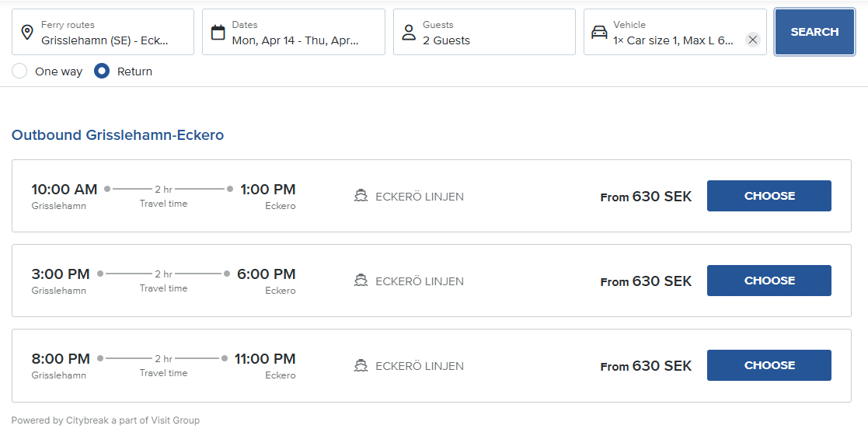Select the One way radio option
The image size is (868, 436).
[20, 72]
